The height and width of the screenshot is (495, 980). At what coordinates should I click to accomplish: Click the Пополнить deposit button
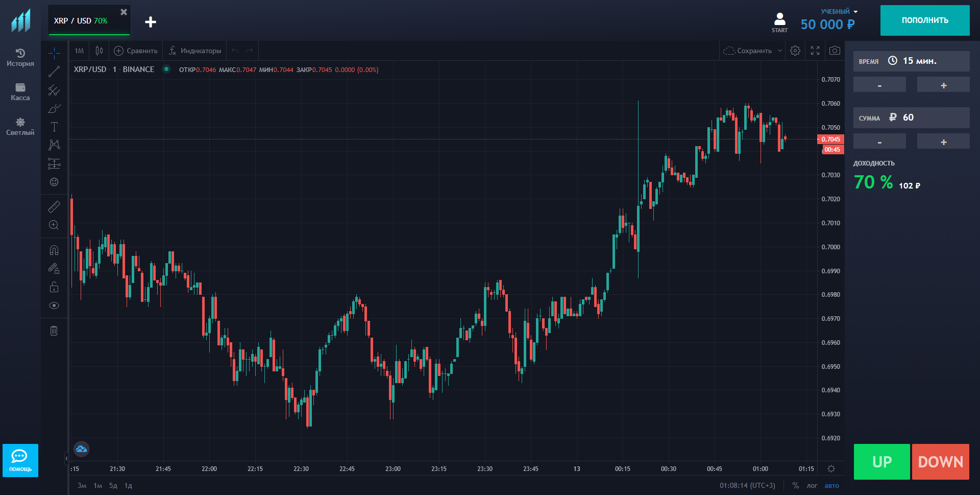pyautogui.click(x=924, y=20)
